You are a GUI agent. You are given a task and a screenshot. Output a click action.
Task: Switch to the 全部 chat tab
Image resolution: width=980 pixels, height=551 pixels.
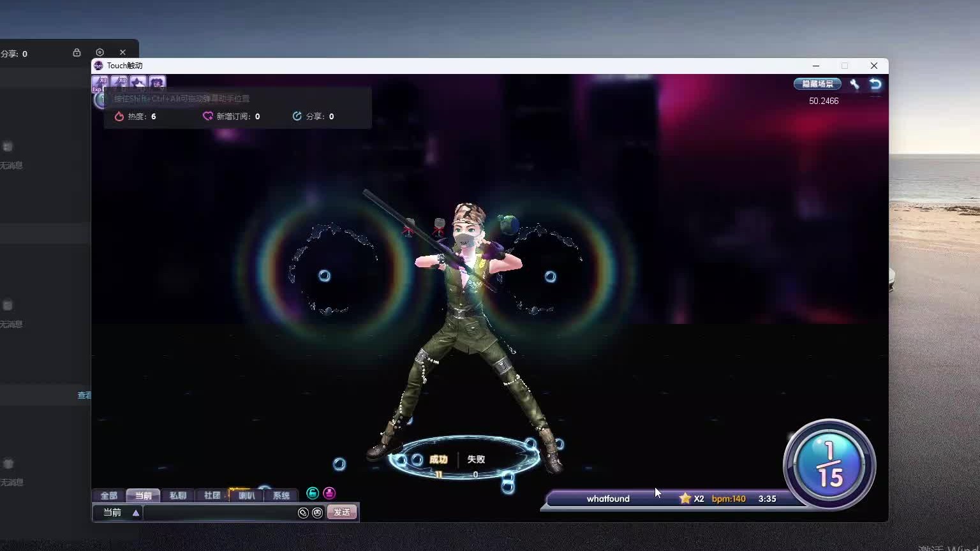point(108,496)
